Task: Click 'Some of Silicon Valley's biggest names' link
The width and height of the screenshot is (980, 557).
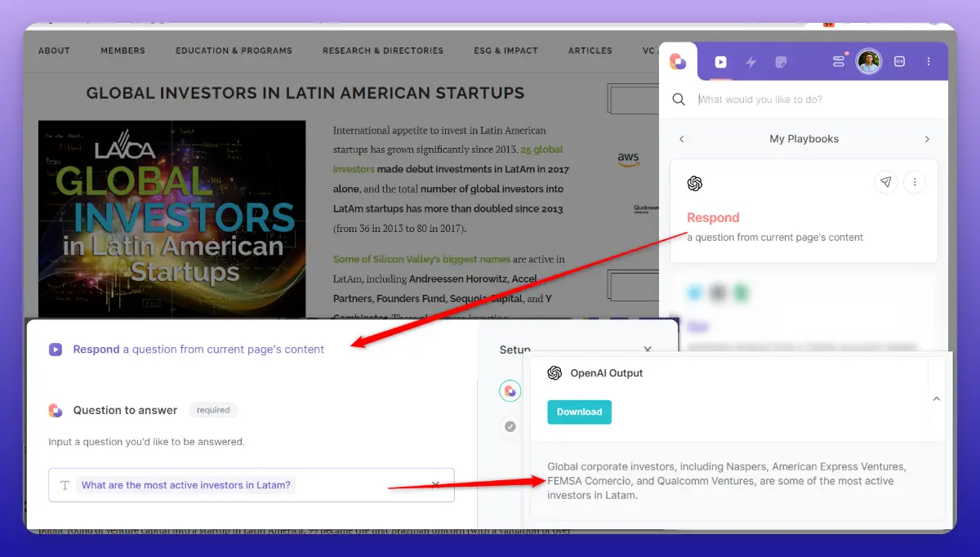Action: tap(421, 259)
